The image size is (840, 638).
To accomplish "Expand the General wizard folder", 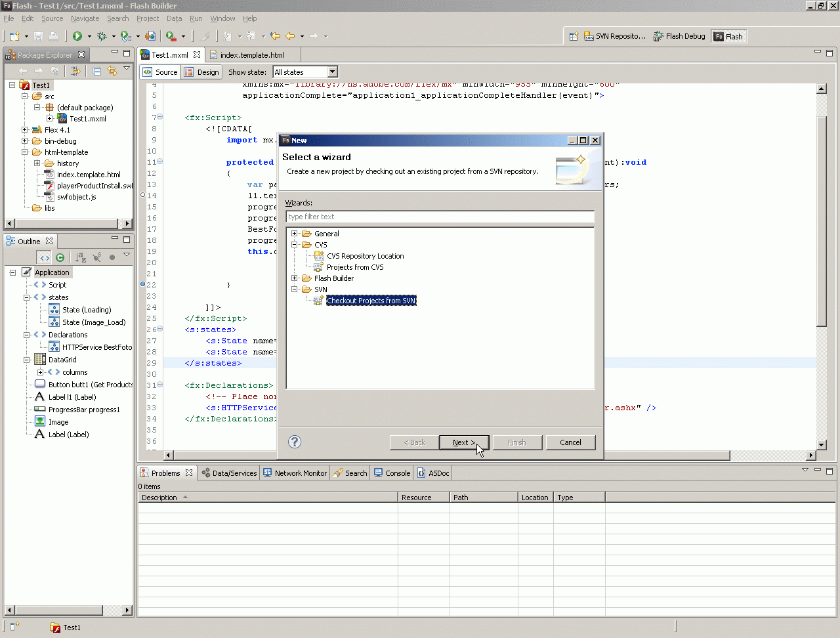I will coord(295,234).
